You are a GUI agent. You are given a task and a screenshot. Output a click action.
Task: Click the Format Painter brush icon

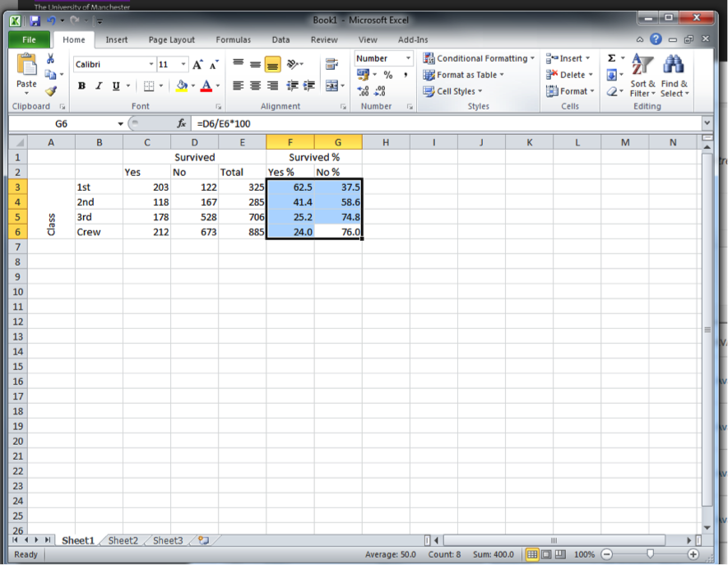pos(50,90)
